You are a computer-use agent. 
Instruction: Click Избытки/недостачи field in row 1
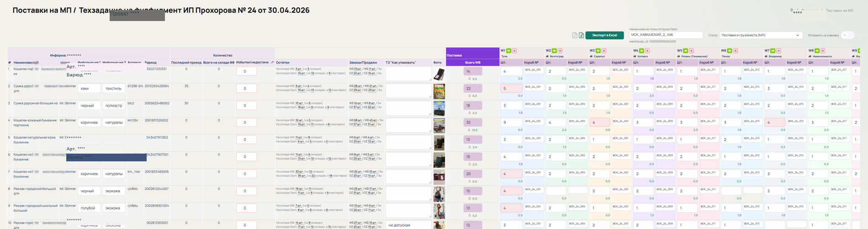[x=246, y=71]
